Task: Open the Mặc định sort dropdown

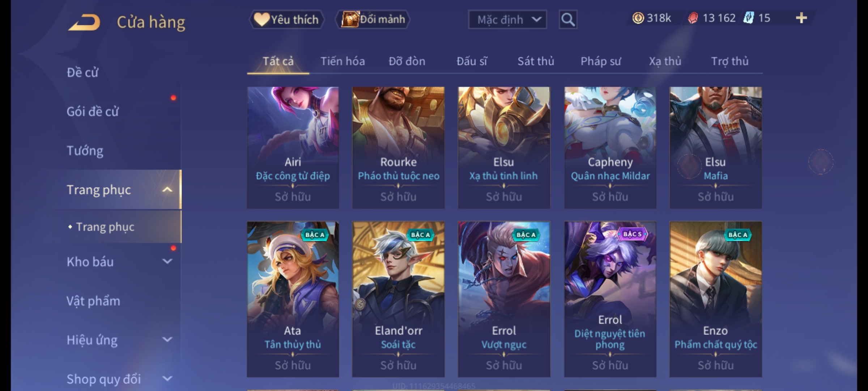Action: pos(507,20)
